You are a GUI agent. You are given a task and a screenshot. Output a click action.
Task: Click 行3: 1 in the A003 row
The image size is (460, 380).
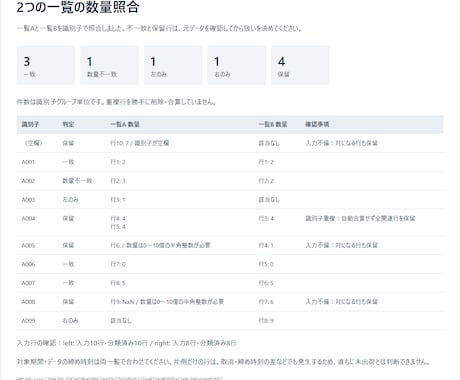pos(118,200)
